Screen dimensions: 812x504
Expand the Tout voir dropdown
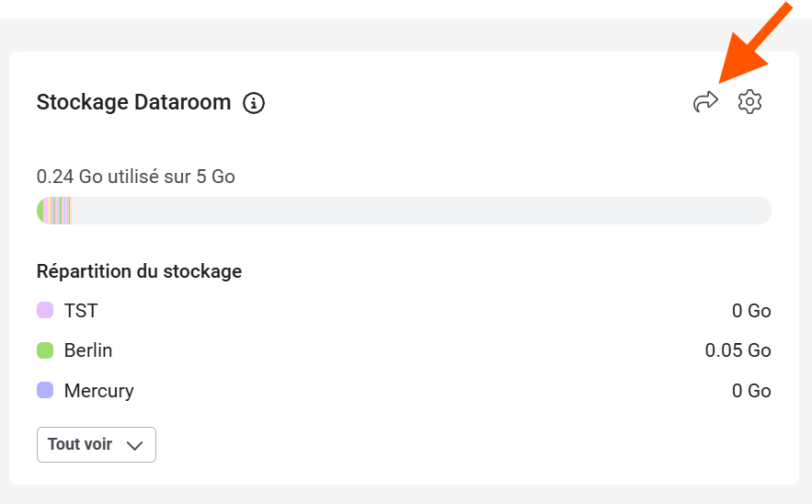click(96, 445)
